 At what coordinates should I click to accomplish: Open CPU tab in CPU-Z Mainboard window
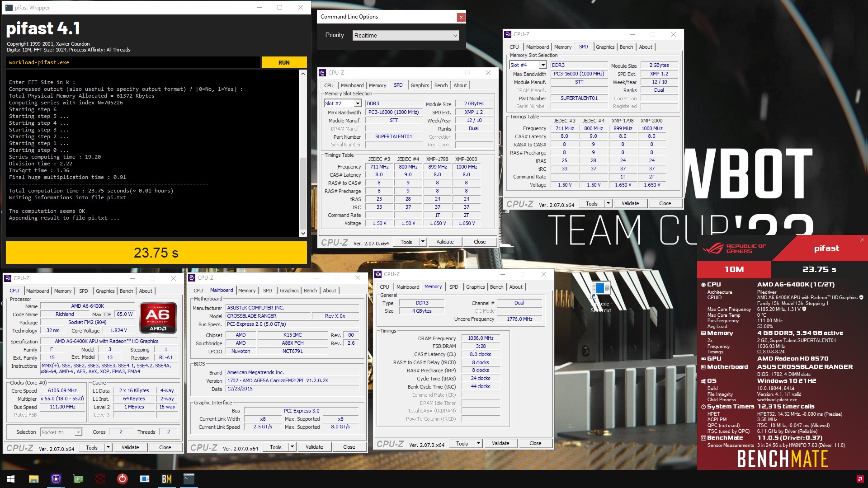198,291
